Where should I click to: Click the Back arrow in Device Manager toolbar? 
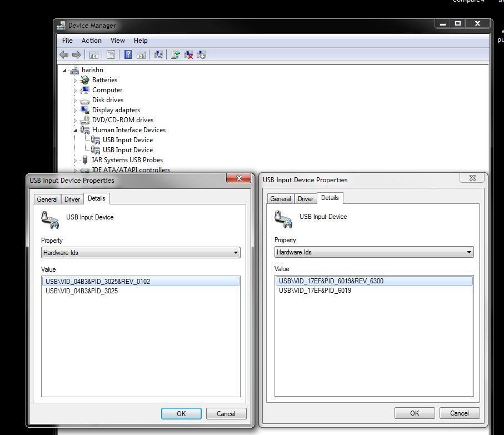point(64,54)
